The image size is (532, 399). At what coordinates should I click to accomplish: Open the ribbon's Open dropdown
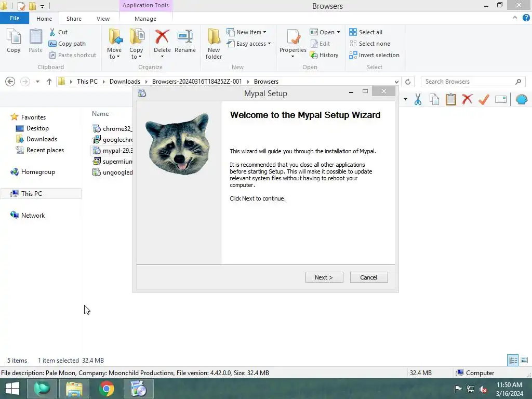point(325,32)
